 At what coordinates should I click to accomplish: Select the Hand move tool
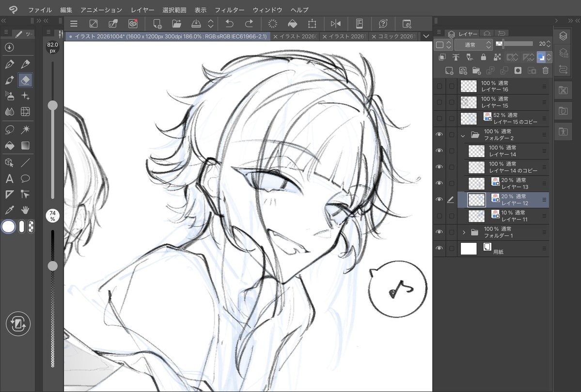25,210
